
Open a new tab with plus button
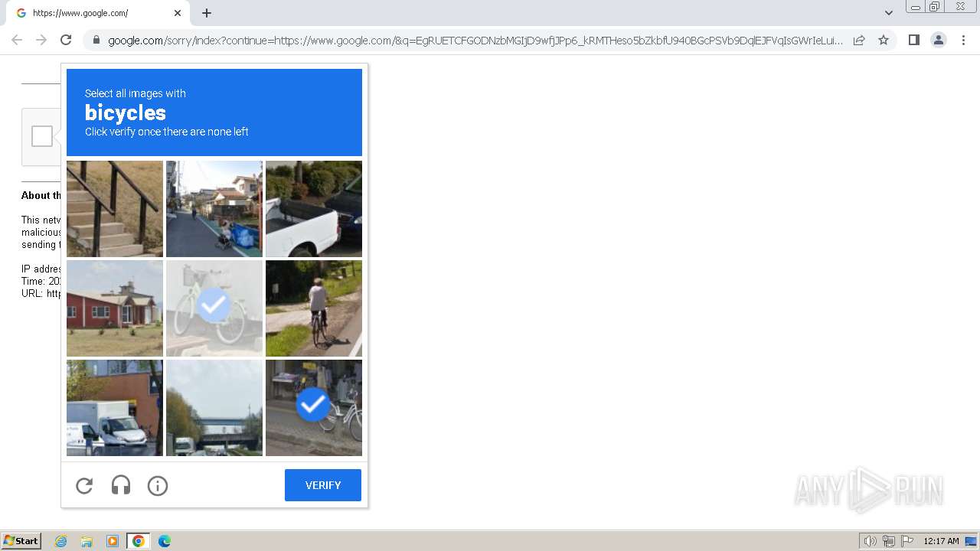tap(207, 13)
